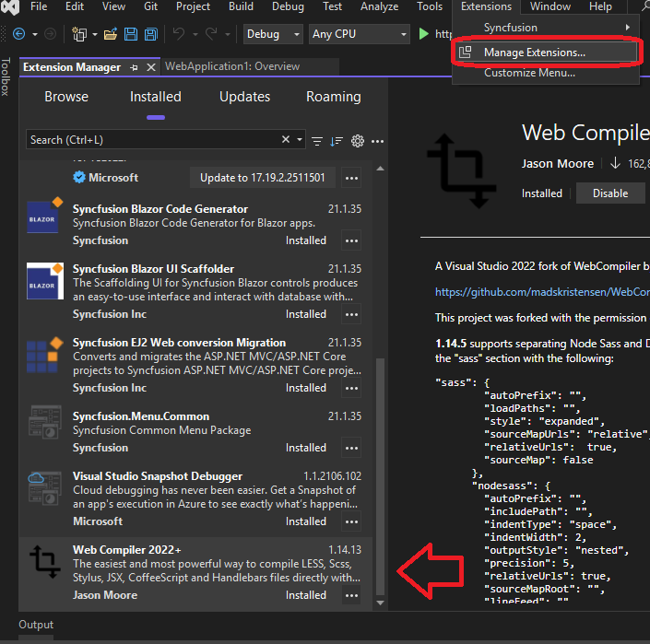Open the more options ellipsis next to the gear

point(377,141)
